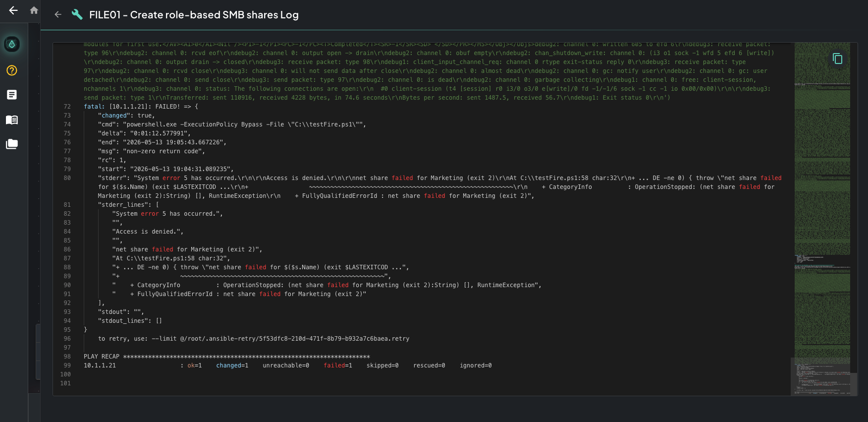The image size is (868, 422).
Task: Click the 'to retry, use: --limit' retry path line
Action: coord(254,339)
